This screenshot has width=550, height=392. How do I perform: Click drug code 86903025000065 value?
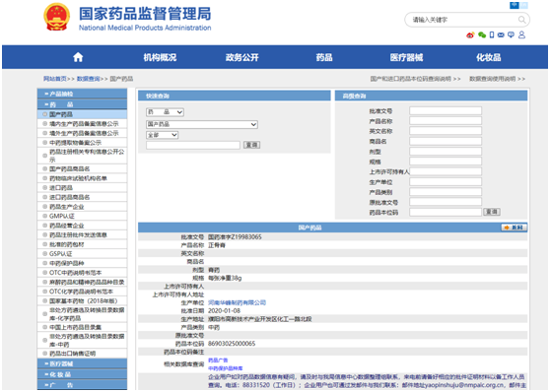click(232, 344)
